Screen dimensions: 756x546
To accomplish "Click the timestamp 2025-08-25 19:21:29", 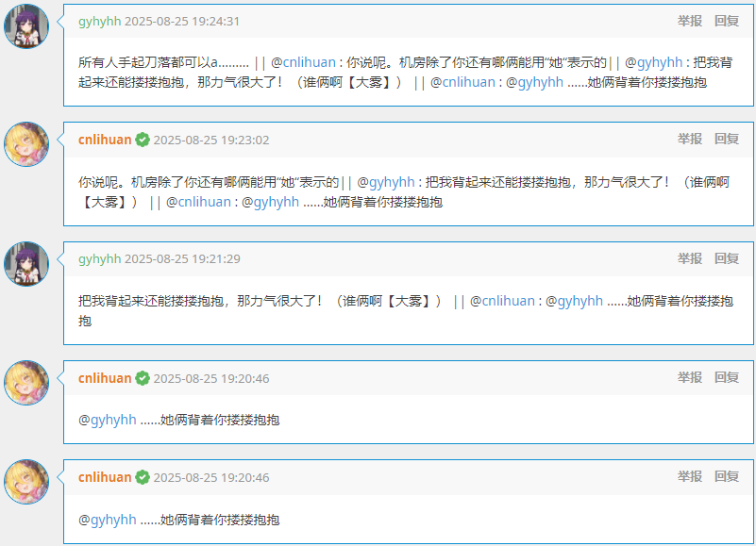I will (x=182, y=259).
